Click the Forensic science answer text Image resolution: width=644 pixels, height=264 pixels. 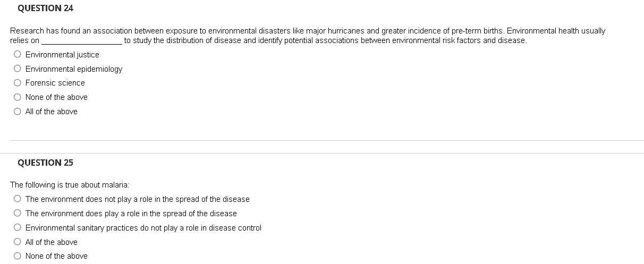(55, 83)
